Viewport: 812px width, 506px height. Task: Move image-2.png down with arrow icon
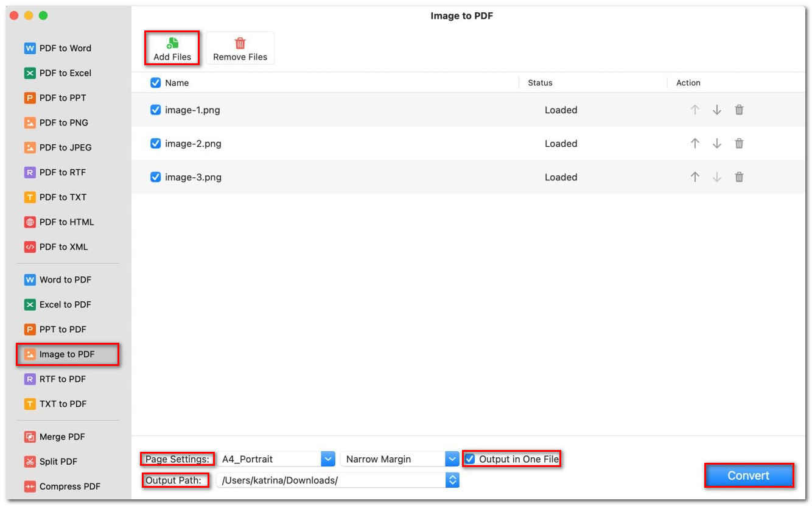pyautogui.click(x=716, y=144)
